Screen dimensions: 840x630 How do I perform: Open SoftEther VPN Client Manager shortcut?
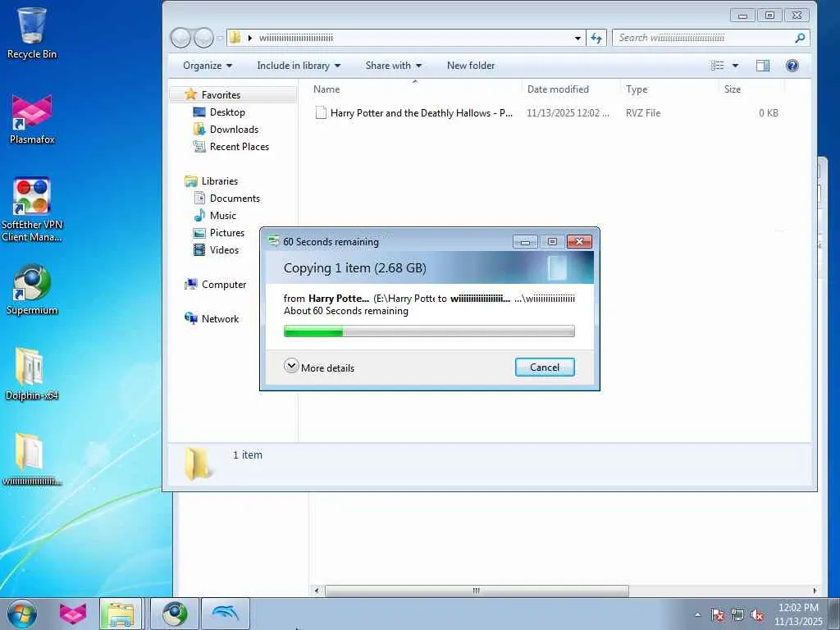[32, 209]
